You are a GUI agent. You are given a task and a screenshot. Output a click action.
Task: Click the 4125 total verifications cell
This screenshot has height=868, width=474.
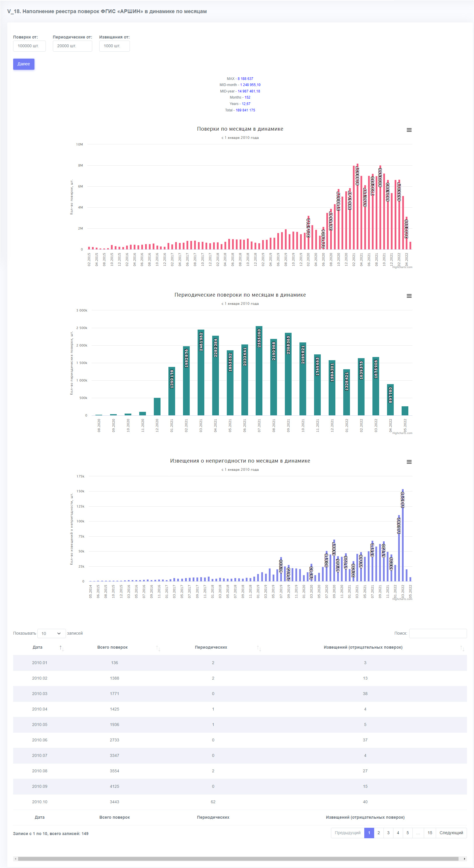[x=115, y=786]
